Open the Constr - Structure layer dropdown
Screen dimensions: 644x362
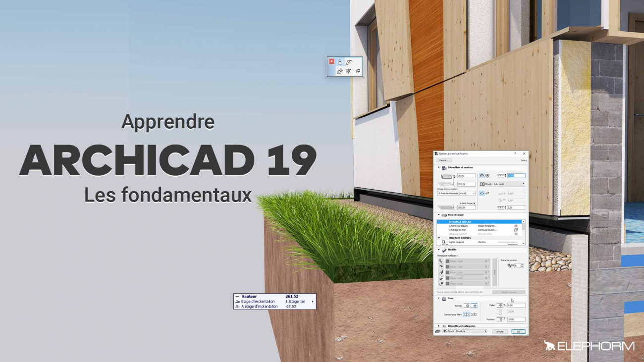pos(464,331)
